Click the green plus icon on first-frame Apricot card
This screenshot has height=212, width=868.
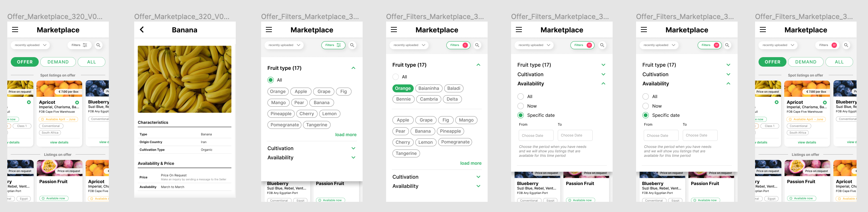point(77,103)
